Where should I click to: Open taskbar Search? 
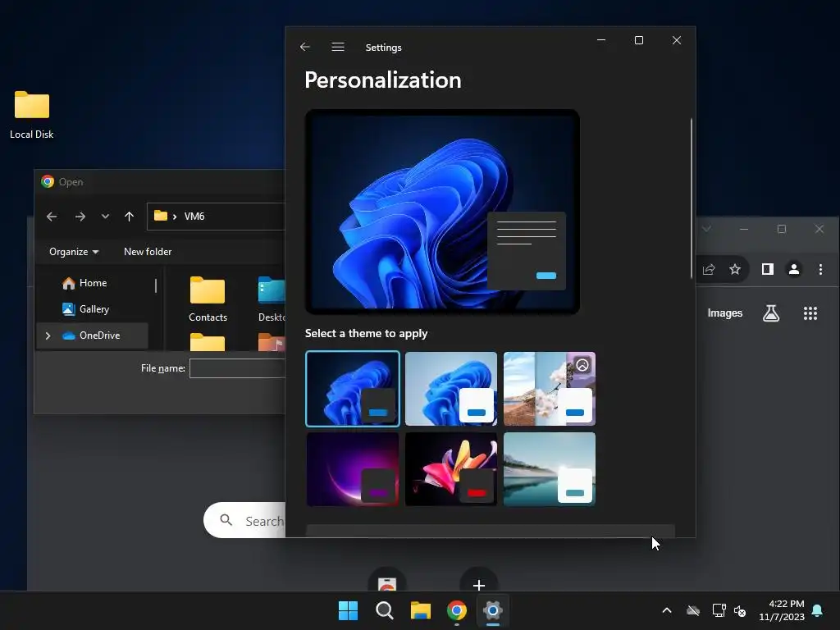point(385,610)
